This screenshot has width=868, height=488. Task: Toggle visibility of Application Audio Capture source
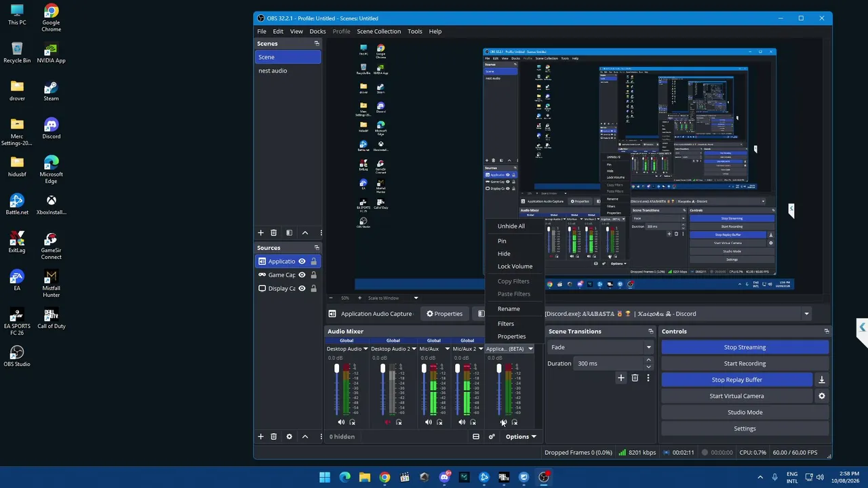pyautogui.click(x=302, y=262)
